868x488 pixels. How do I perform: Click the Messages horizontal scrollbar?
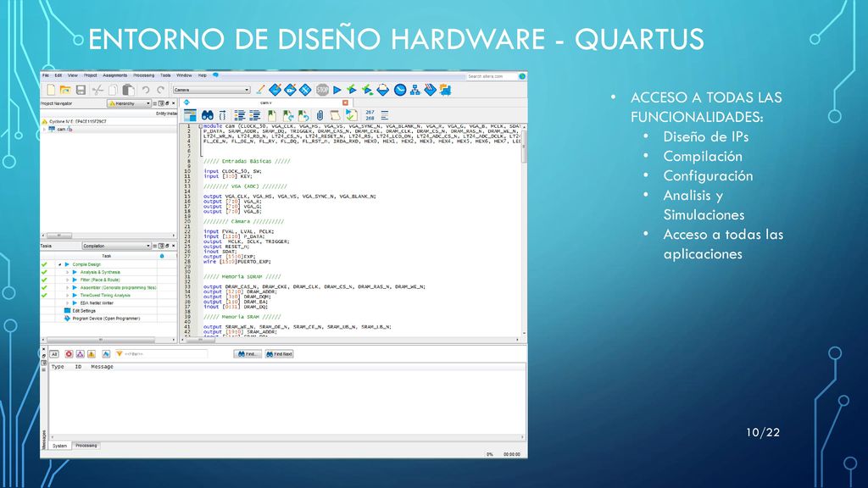point(287,437)
